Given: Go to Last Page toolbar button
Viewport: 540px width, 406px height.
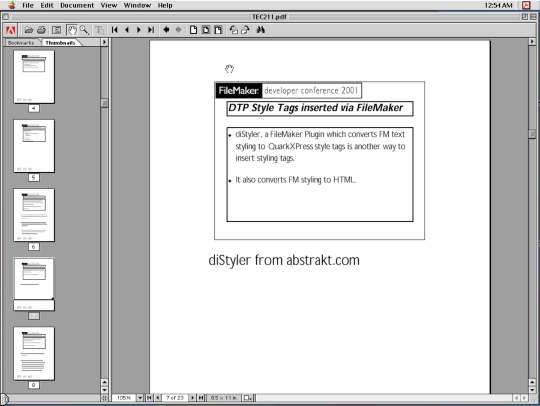Looking at the screenshot, I should 151,30.
